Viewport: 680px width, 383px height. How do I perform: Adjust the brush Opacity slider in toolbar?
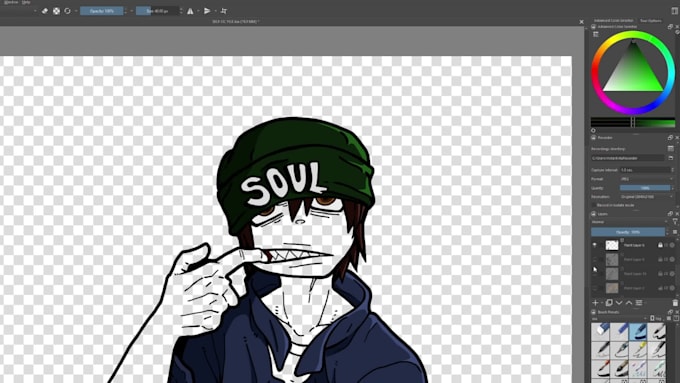[101, 11]
